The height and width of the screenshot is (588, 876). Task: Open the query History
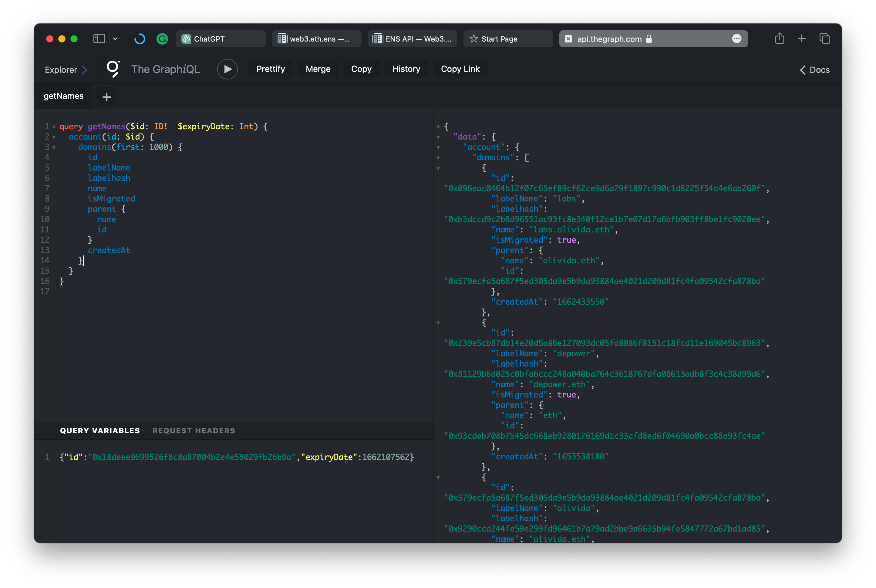406,69
